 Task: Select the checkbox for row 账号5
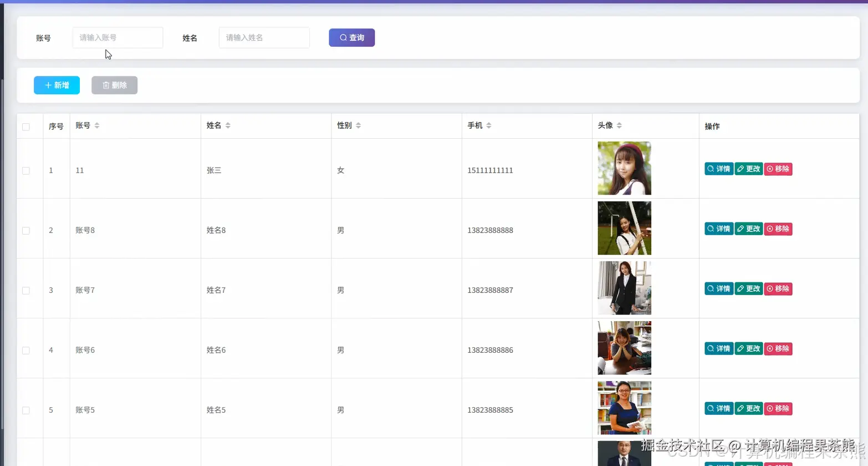[26, 411]
